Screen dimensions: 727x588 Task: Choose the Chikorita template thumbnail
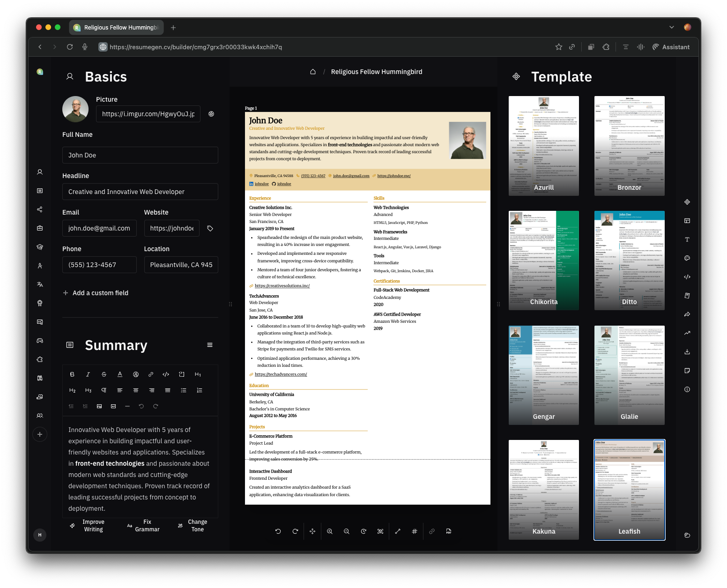click(x=544, y=261)
